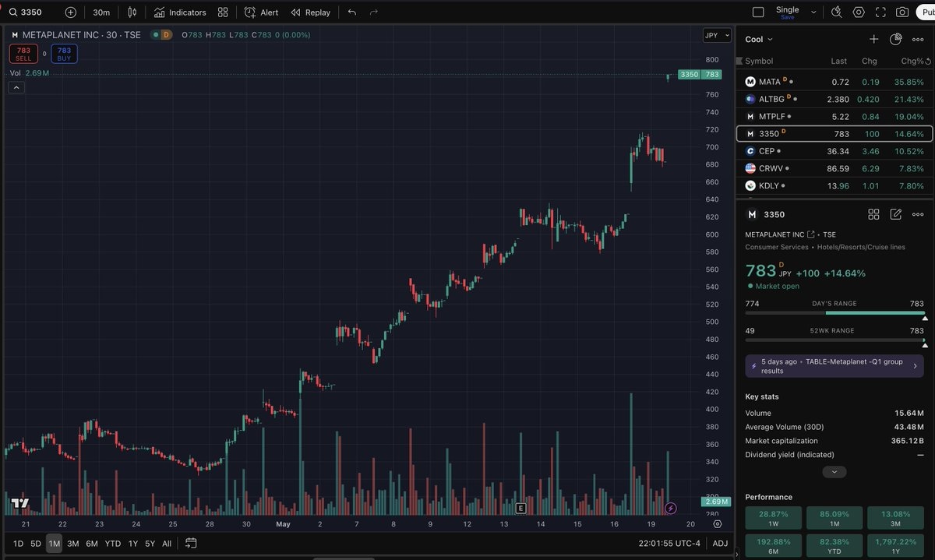Add a symbol to compare with plus icon
This screenshot has height=560, width=935.
pyautogui.click(x=71, y=12)
